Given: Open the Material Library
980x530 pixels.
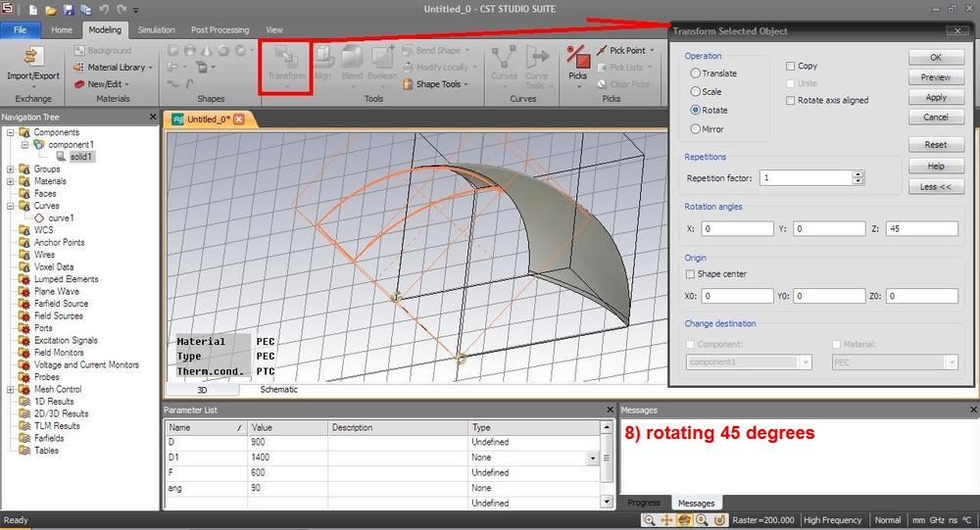Looking at the screenshot, I should point(113,67).
